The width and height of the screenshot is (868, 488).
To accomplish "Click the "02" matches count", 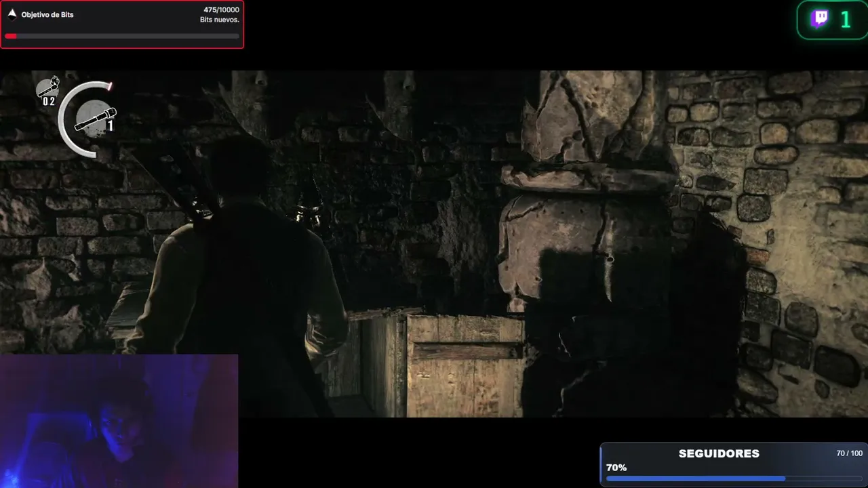I will click(49, 102).
